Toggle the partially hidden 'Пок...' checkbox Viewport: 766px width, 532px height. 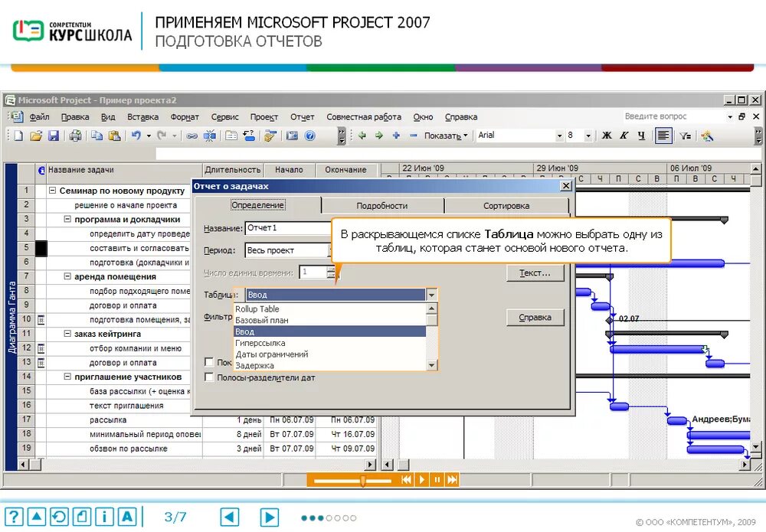pos(209,362)
